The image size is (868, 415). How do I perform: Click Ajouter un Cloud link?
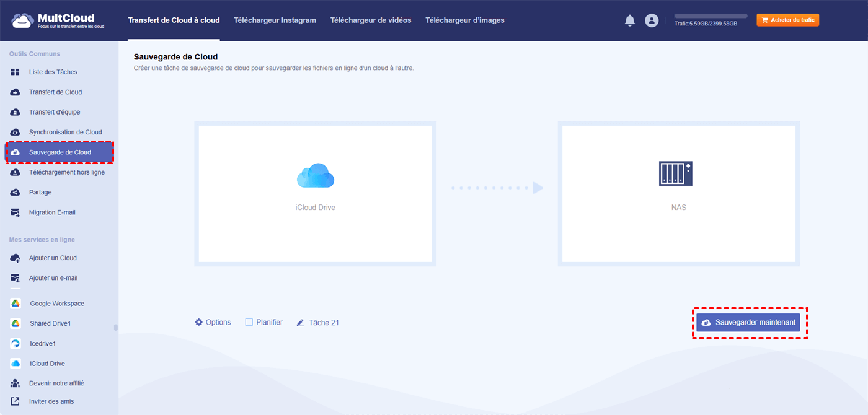53,258
